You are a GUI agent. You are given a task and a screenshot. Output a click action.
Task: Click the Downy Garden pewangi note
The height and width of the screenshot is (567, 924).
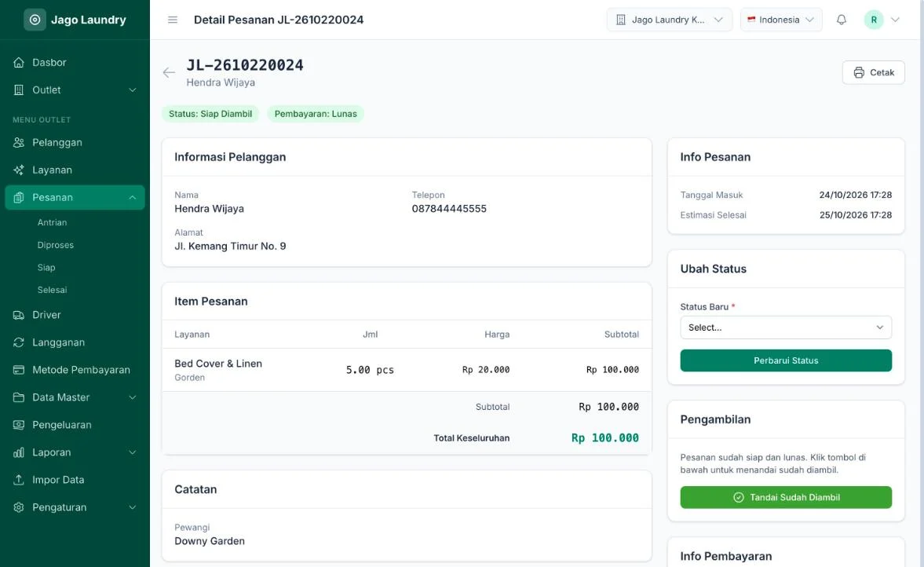tap(209, 541)
